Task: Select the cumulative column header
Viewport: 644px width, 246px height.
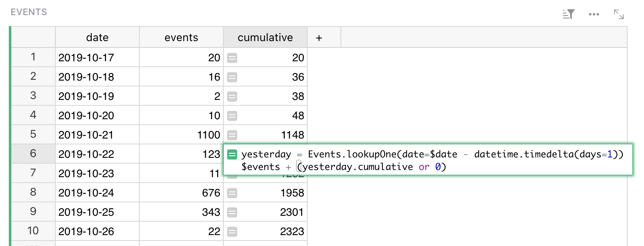Action: 265,38
